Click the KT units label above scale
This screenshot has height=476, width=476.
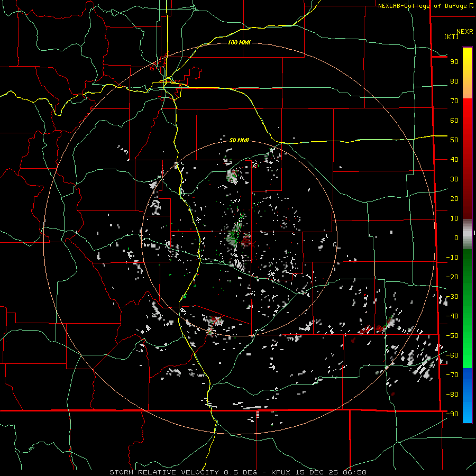pyautogui.click(x=451, y=36)
